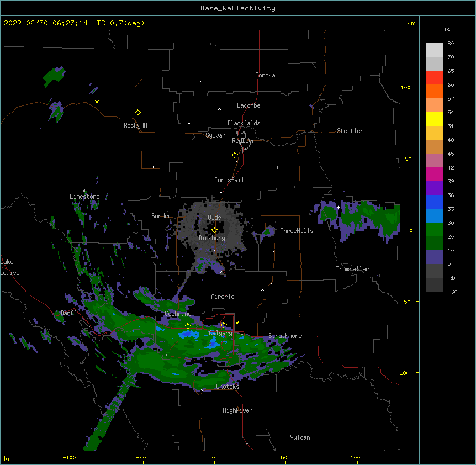The image size is (476, 465).
Task: Click the Base_Reflectivity title
Action: pos(238,8)
